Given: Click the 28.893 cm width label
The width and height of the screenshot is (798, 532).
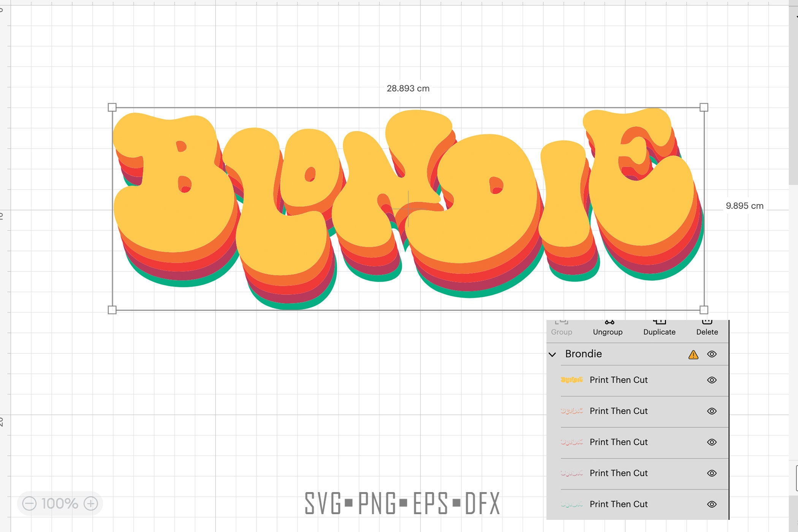Looking at the screenshot, I should 408,88.
